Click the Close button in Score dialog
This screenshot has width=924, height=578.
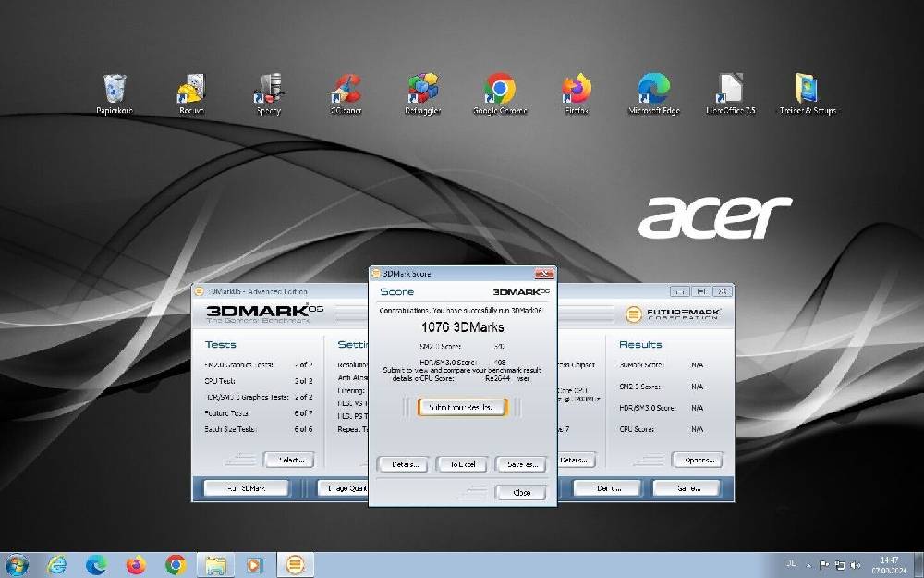[521, 493]
